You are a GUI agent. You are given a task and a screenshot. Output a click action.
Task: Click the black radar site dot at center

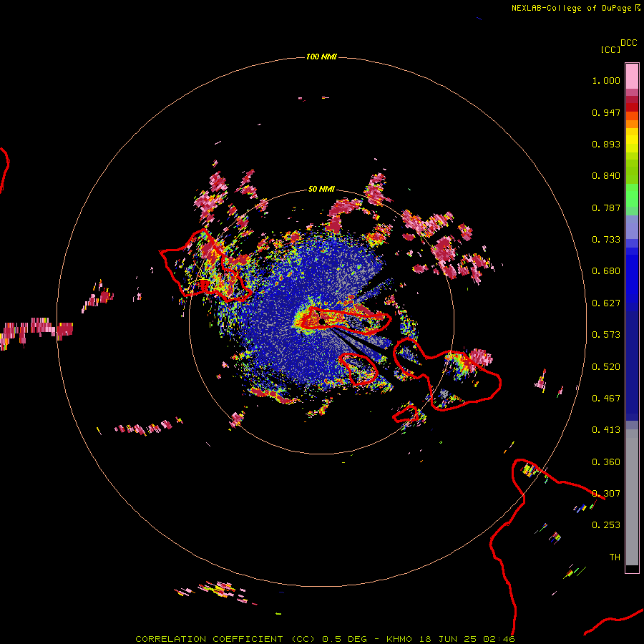coord(322,321)
